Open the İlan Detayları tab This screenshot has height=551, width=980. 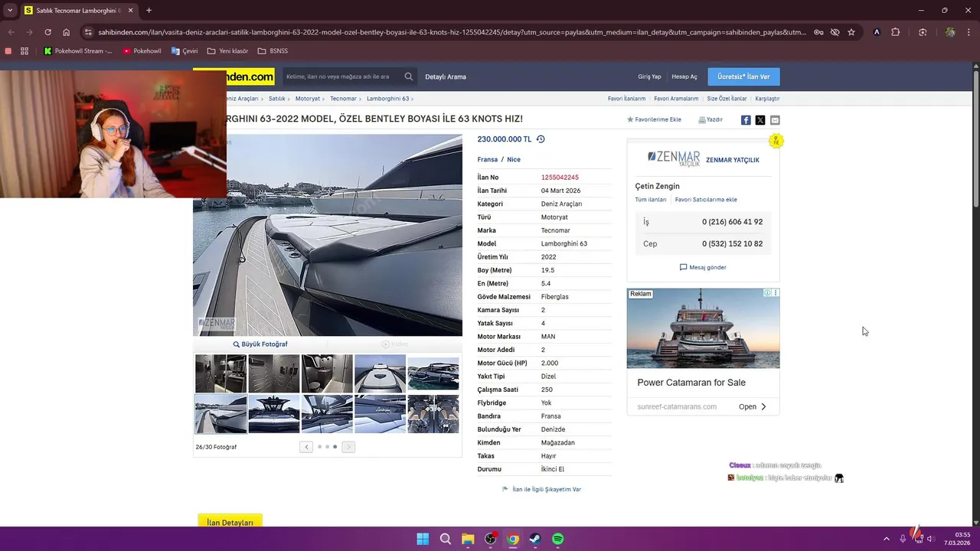230,522
